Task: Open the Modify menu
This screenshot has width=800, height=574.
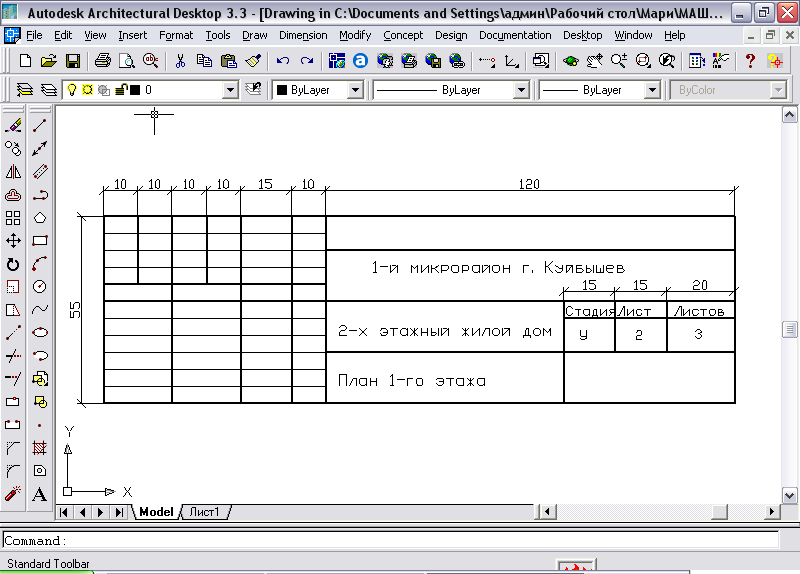Action: coord(355,35)
